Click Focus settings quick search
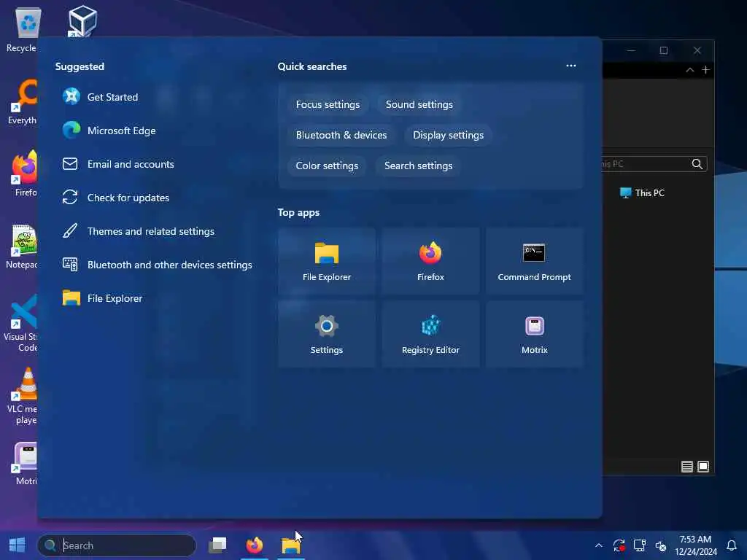Screen dimensions: 747x560 tap(328, 104)
